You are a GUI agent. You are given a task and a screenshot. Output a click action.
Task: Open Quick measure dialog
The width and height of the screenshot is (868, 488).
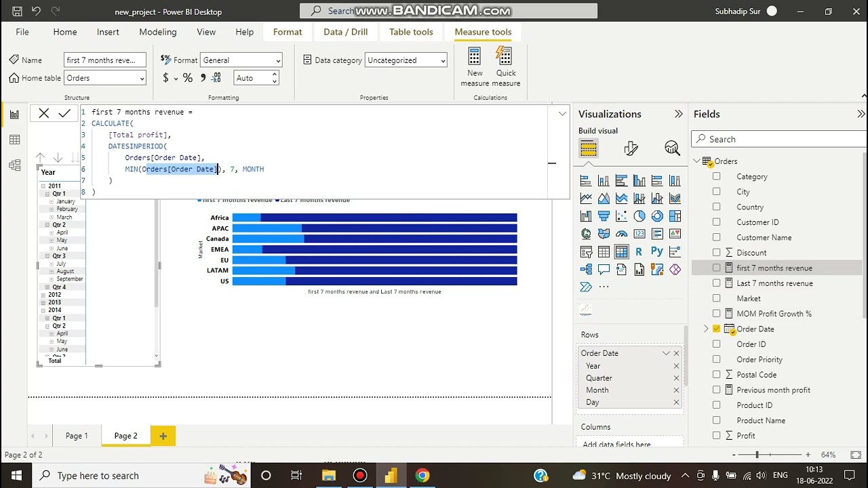click(x=505, y=66)
